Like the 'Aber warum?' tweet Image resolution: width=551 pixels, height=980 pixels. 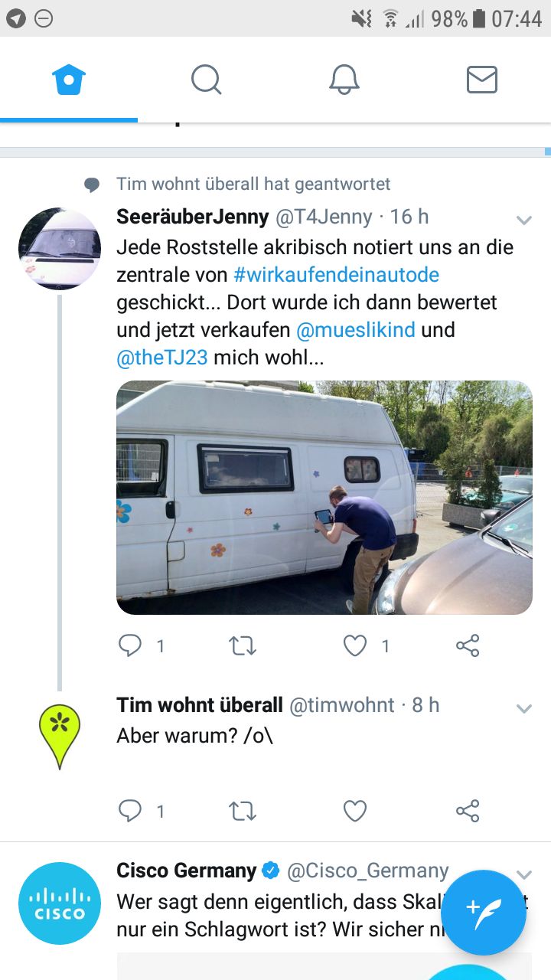[x=354, y=811]
